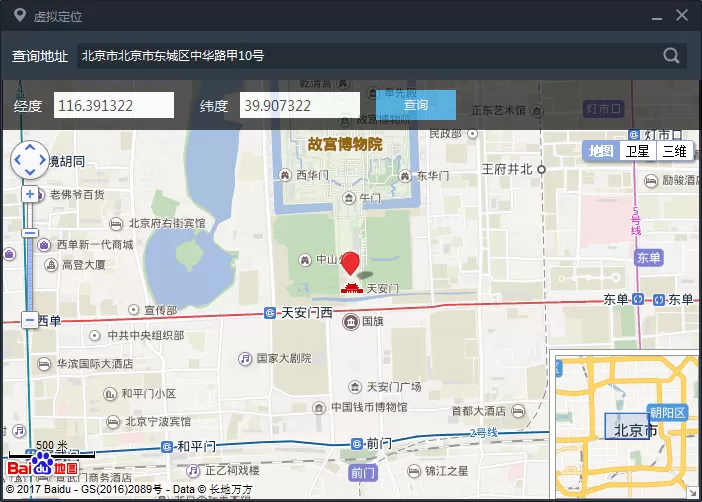The width and height of the screenshot is (702, 502).
Task: Click the 高登大厦 building icon
Action: pyautogui.click(x=51, y=265)
